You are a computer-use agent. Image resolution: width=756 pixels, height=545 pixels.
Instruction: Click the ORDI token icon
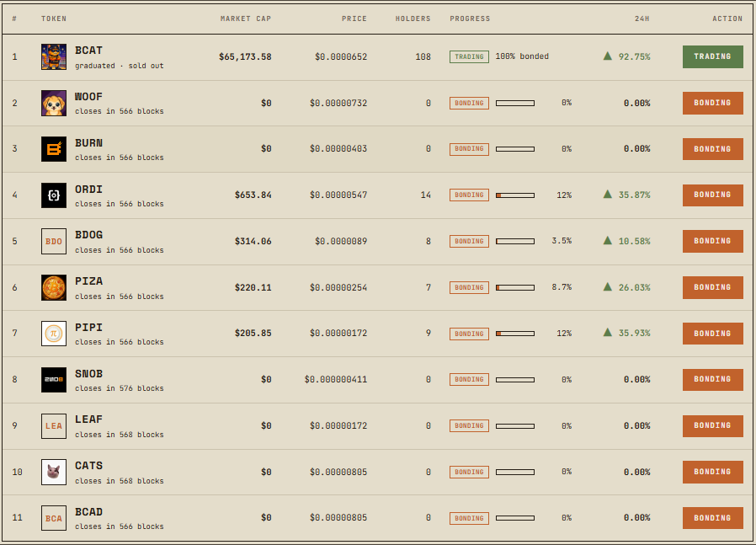tap(54, 195)
